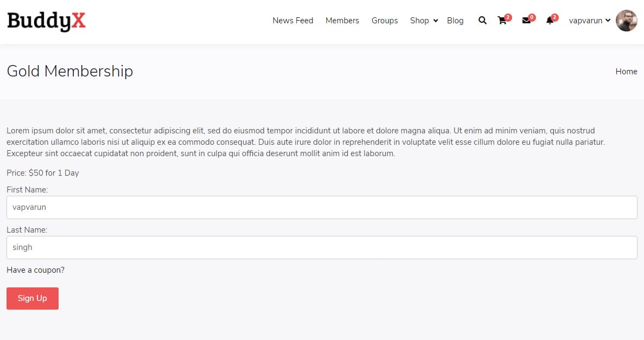Show notifications via the bell icon

tap(550, 21)
